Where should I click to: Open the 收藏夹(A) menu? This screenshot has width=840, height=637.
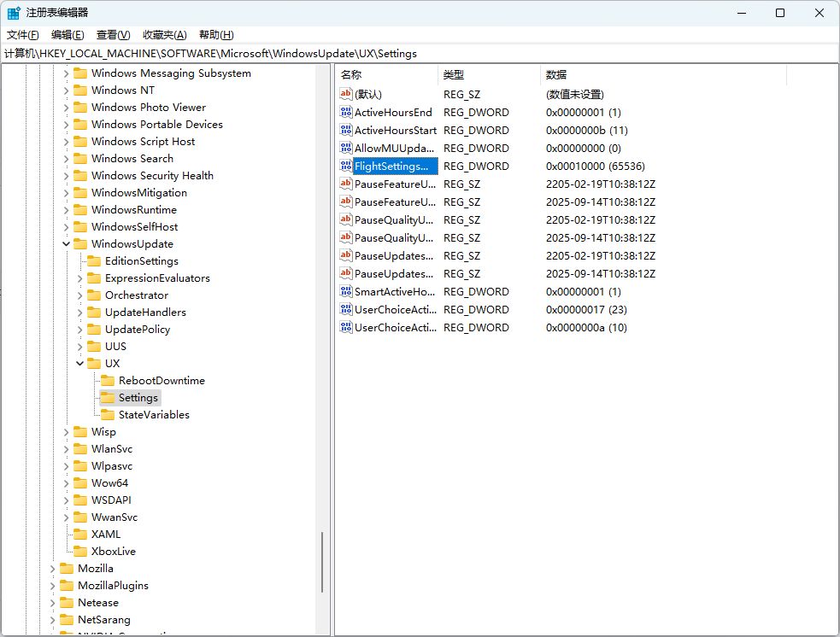coord(164,35)
